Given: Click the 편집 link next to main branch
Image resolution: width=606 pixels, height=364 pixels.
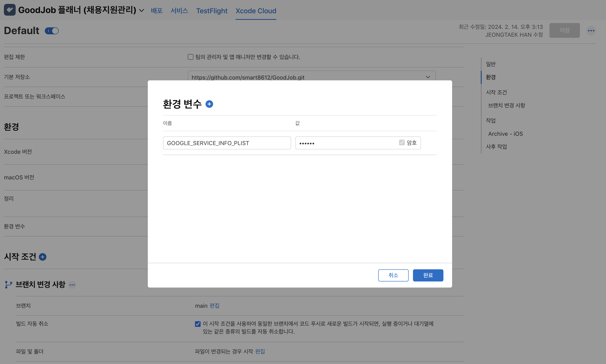Looking at the screenshot, I should 214,306.
